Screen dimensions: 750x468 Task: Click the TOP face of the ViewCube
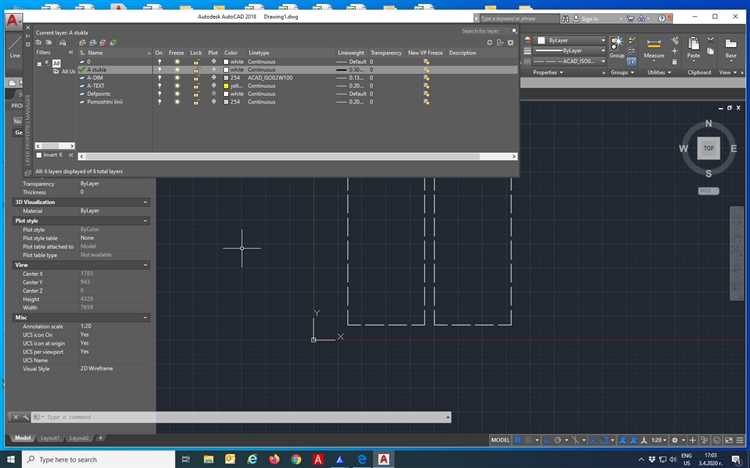708,147
